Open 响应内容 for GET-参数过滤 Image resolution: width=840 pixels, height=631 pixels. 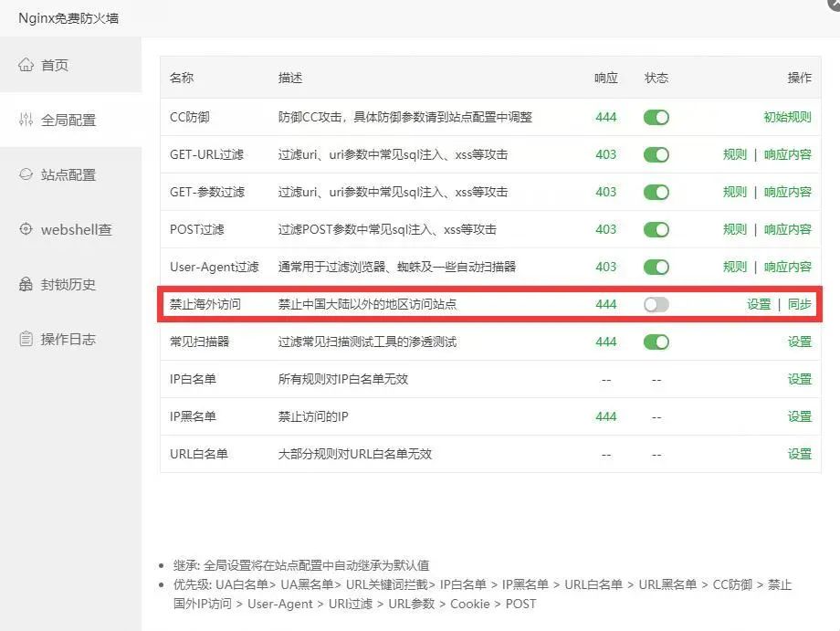787,193
